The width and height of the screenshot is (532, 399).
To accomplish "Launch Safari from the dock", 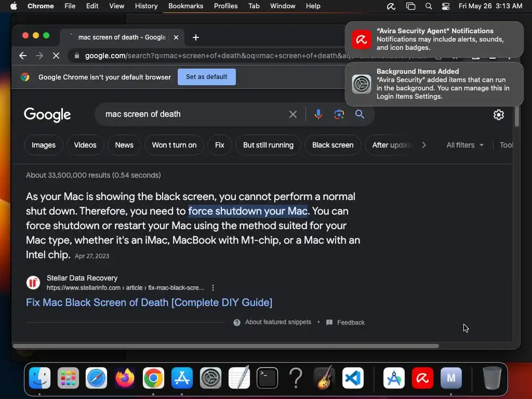I will 96,378.
